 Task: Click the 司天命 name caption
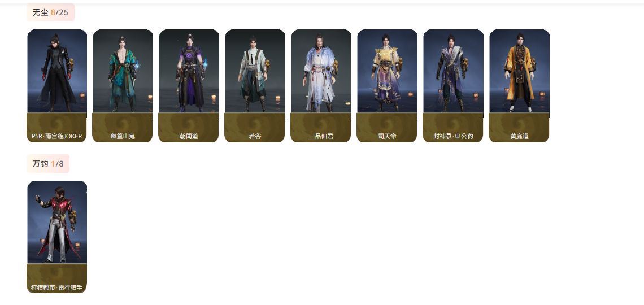click(387, 136)
